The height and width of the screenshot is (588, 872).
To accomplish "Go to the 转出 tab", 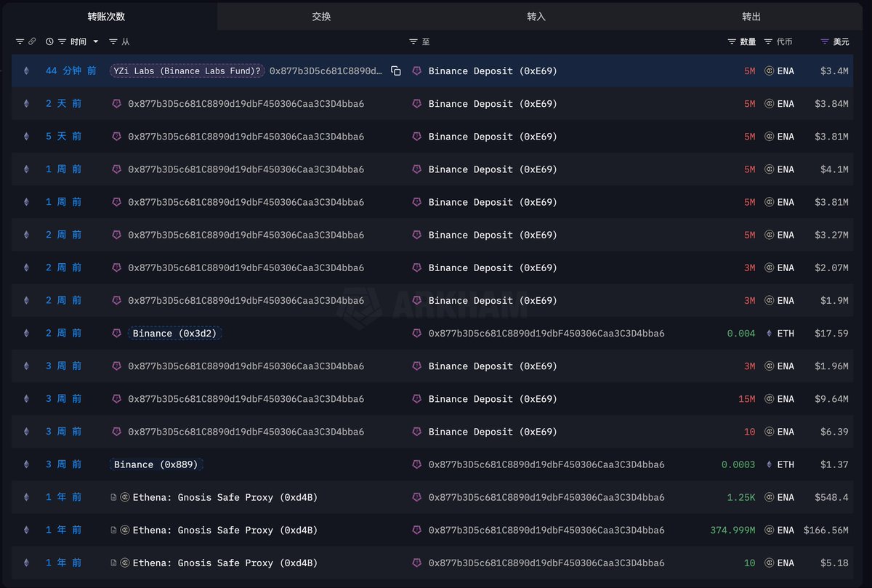I will pyautogui.click(x=751, y=16).
